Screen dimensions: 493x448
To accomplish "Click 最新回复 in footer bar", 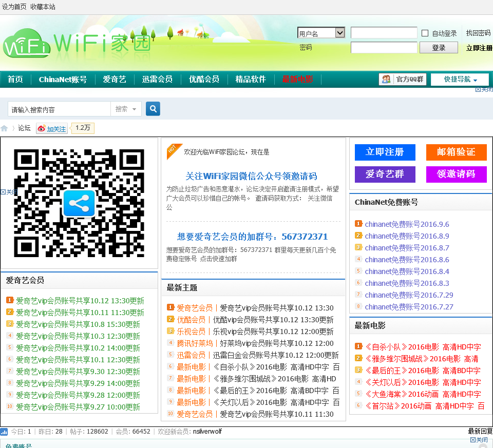I will tap(480, 432).
